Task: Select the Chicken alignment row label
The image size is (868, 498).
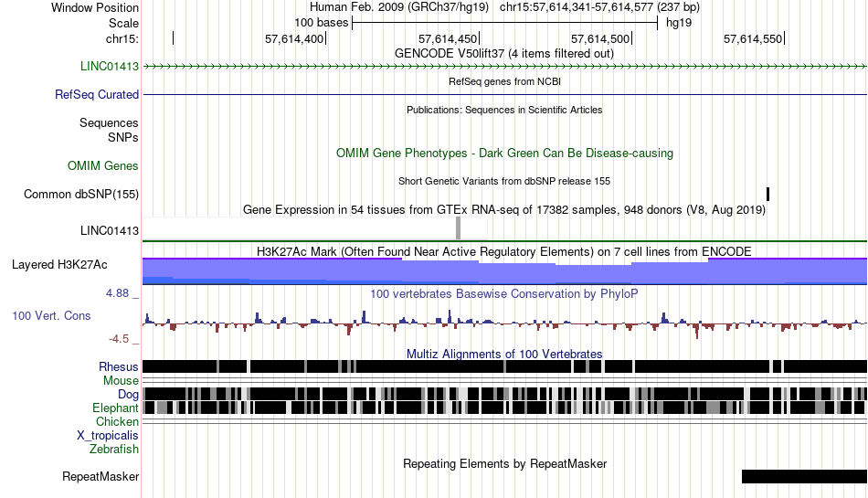Action: point(117,421)
